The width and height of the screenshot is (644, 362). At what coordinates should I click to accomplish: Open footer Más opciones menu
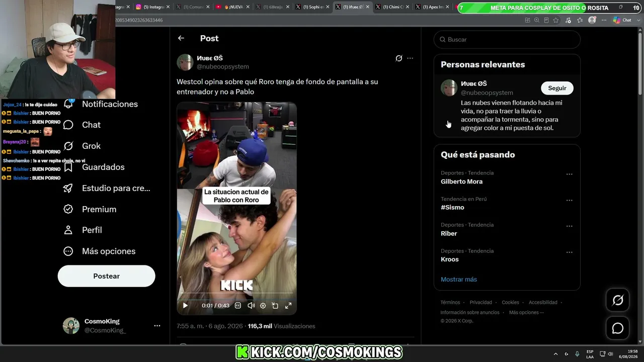(526, 312)
